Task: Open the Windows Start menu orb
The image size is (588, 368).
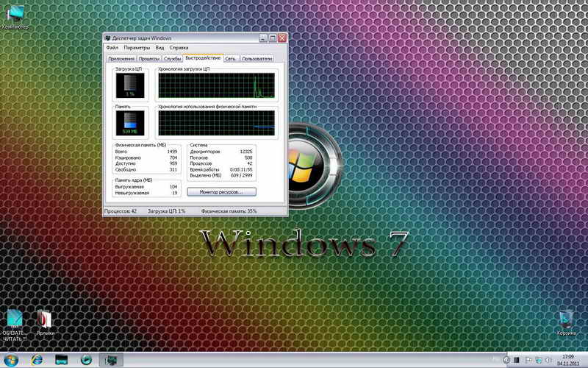Action: [x=11, y=361]
